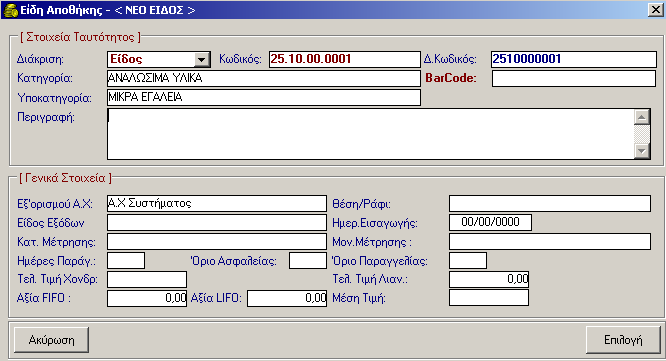Focus the Κατ. Μέτρησης input field
666x361 pixels.
click(217, 242)
